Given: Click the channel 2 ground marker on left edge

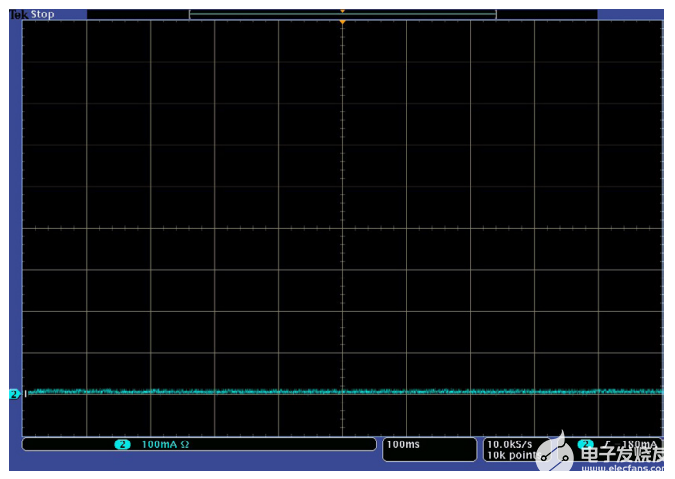Looking at the screenshot, I should coord(14,394).
